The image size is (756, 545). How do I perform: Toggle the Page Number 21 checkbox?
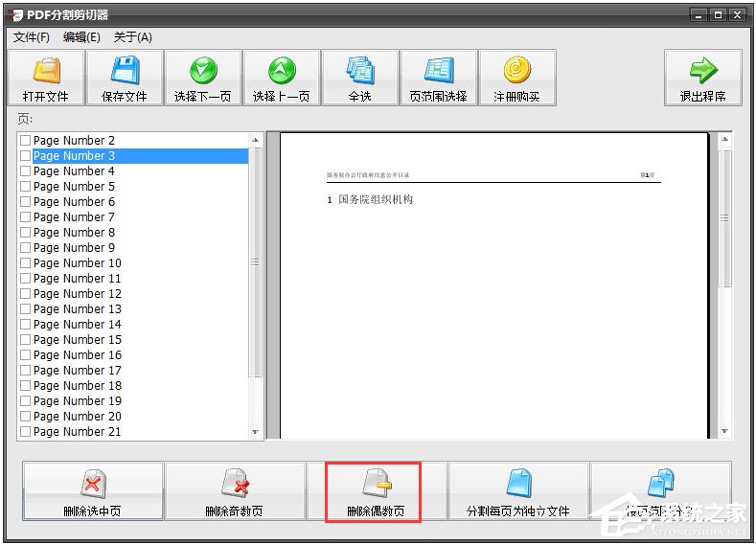click(25, 432)
